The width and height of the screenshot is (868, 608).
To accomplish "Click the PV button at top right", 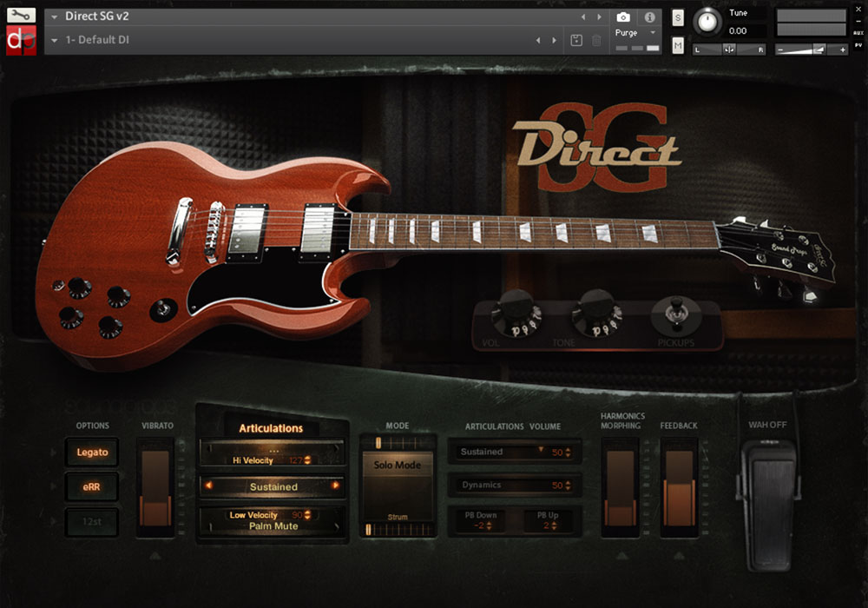I will 858,45.
